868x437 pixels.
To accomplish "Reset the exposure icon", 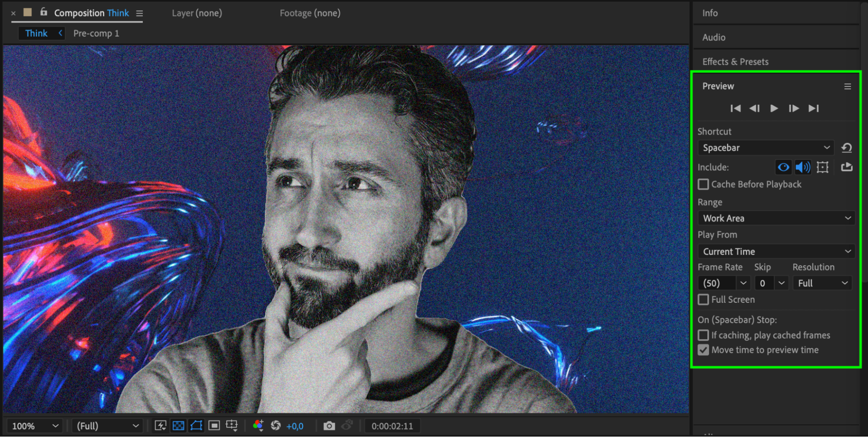I will pos(276,426).
